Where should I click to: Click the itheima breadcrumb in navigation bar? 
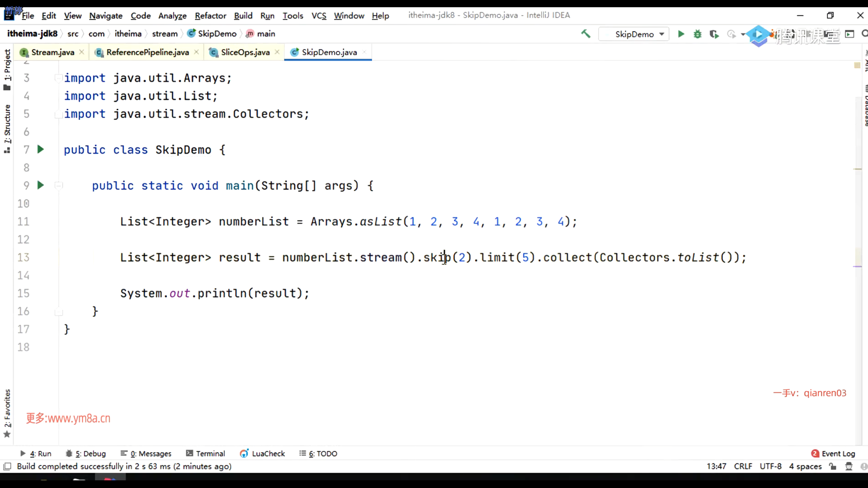tap(128, 34)
